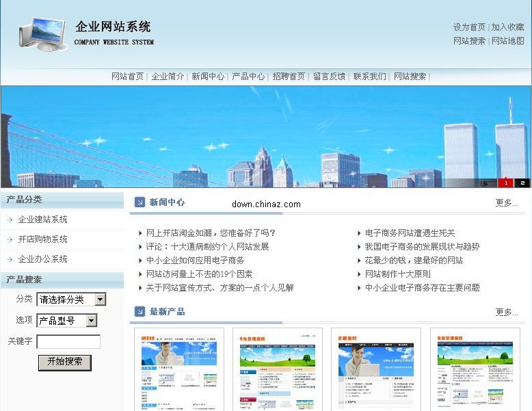This screenshot has height=411, width=532.
Task: Open the 分类 category dropdown
Action: (x=100, y=300)
